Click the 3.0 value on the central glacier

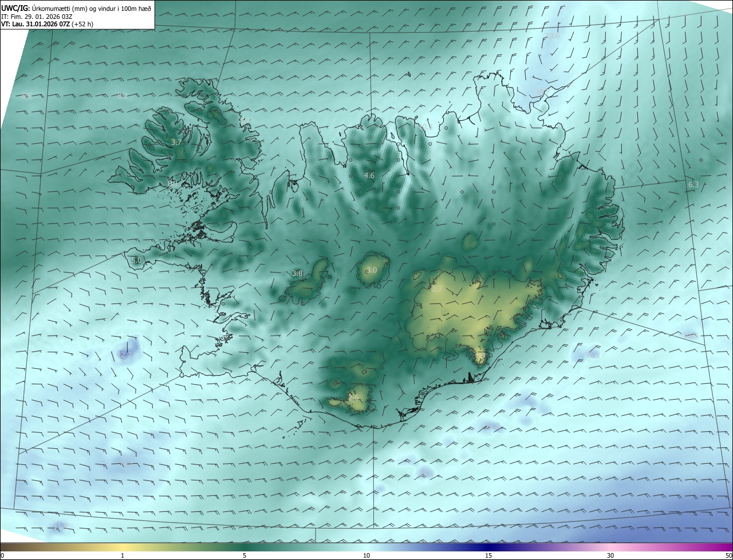click(372, 270)
